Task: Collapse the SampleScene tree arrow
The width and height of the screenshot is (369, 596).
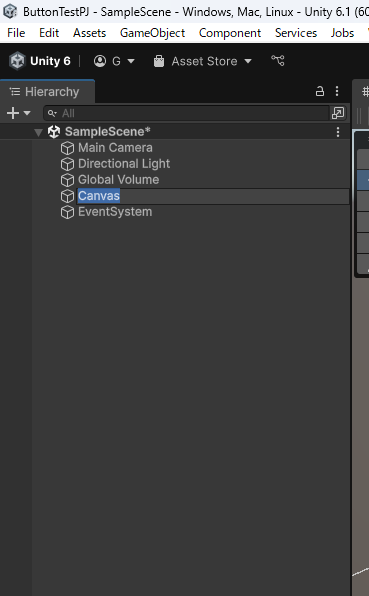Action: pyautogui.click(x=38, y=132)
